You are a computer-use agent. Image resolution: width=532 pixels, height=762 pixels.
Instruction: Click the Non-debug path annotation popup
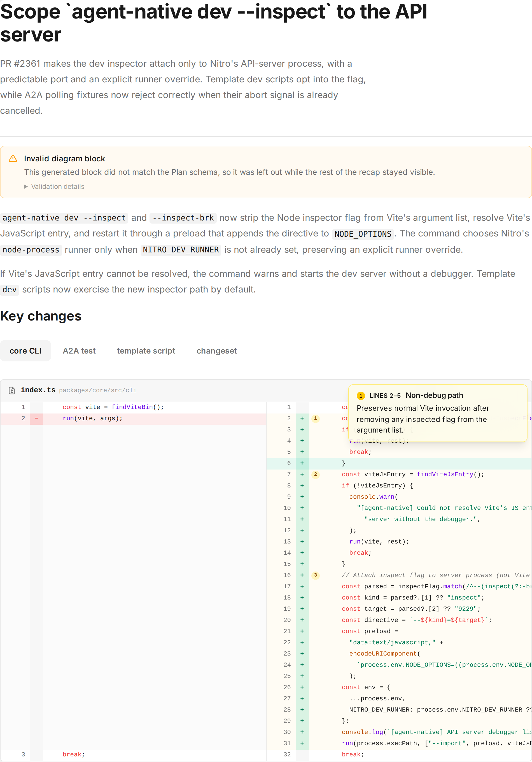click(x=438, y=413)
